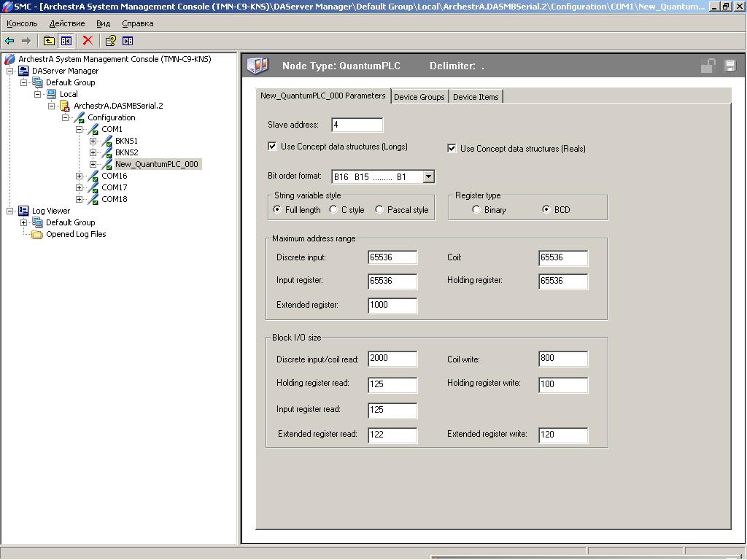Click the save diskette icon in header
Image resolution: width=747 pixels, height=560 pixels.
click(729, 66)
